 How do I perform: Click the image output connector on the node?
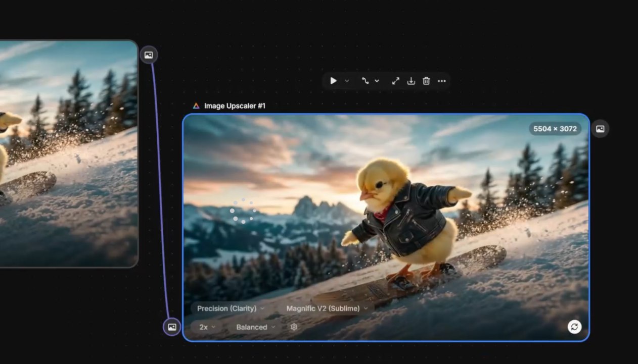[600, 129]
